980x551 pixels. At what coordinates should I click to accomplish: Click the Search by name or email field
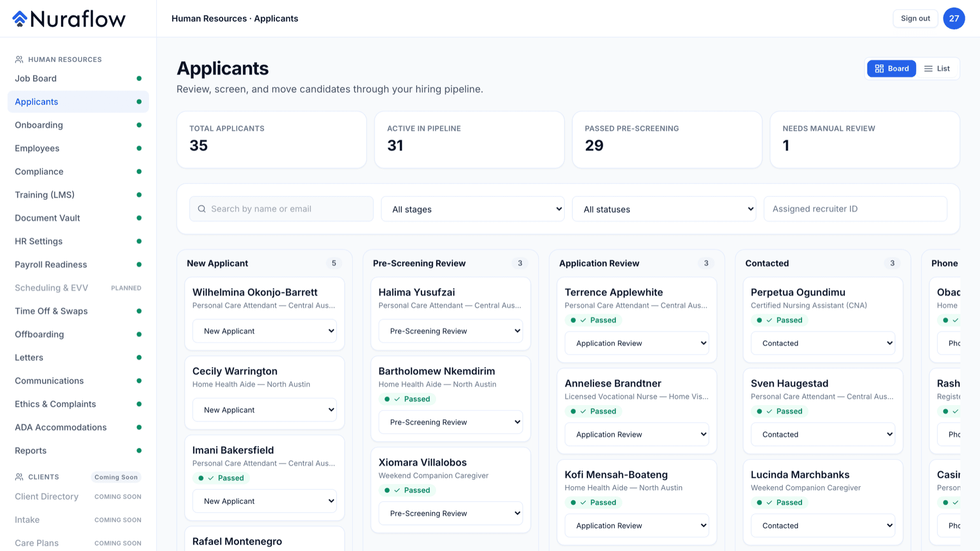point(281,209)
